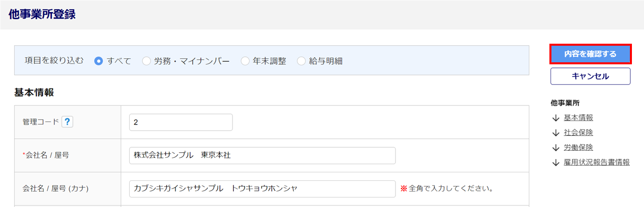Viewport: 644px width, 207px height.
Task: Focus the 会社名 / 屋号 (カナ) input field
Action: point(262,188)
